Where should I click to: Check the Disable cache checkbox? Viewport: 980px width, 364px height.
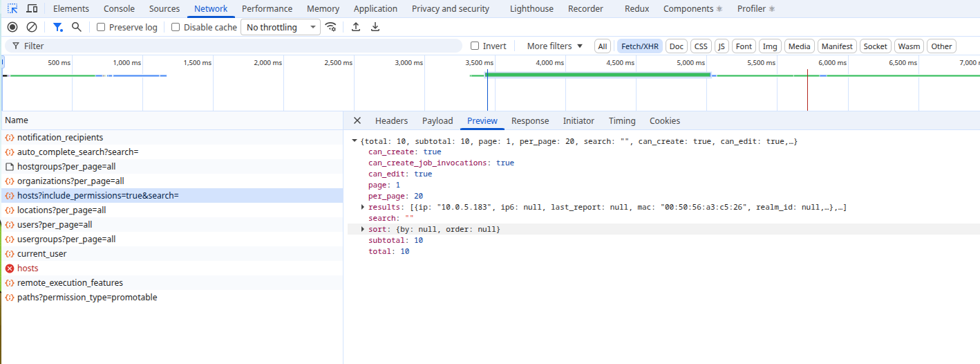[x=176, y=28]
